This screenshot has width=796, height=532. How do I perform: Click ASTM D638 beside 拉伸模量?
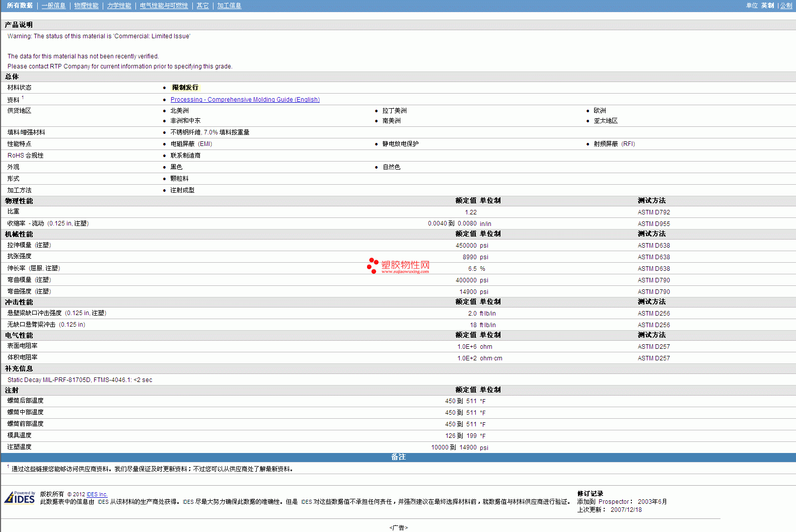(x=654, y=246)
